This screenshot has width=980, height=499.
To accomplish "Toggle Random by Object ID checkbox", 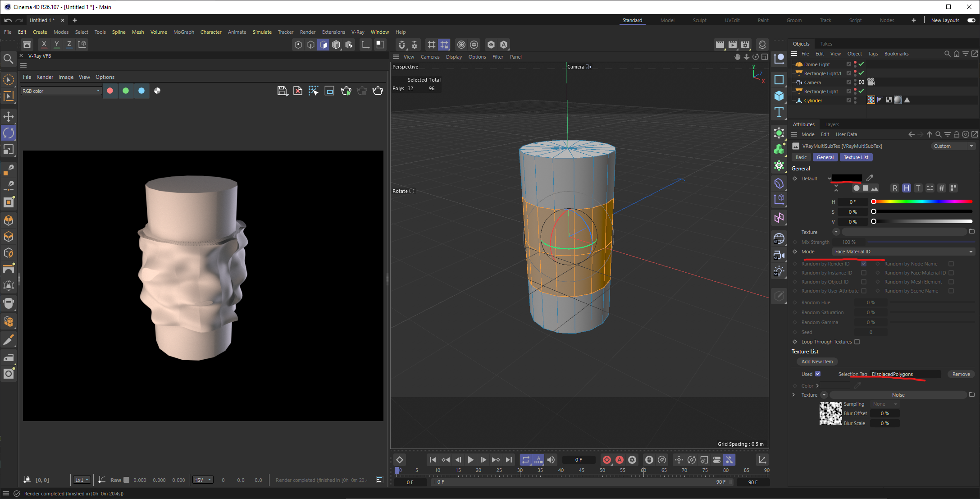I will click(x=863, y=282).
